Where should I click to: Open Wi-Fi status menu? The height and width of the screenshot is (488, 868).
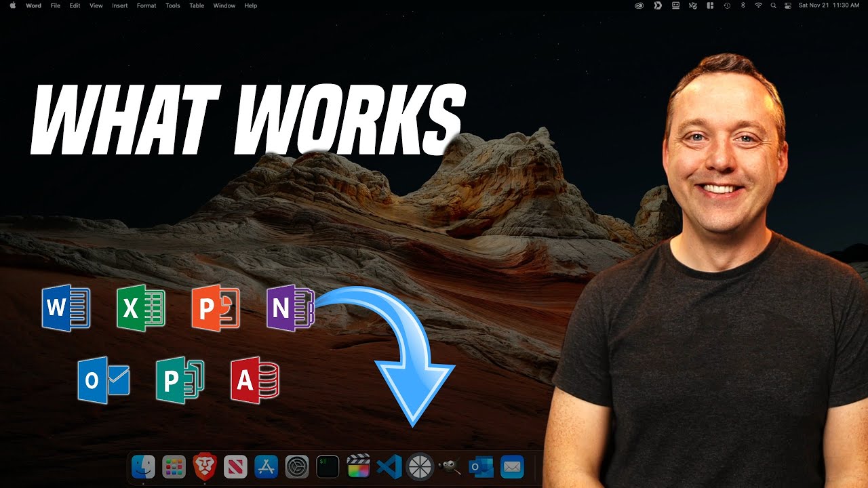758,5
